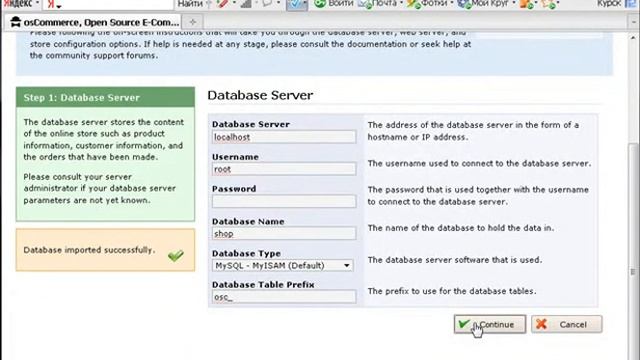This screenshot has height=360, width=640.
Task: Click the 'Database Type' field label
Action: click(x=246, y=253)
